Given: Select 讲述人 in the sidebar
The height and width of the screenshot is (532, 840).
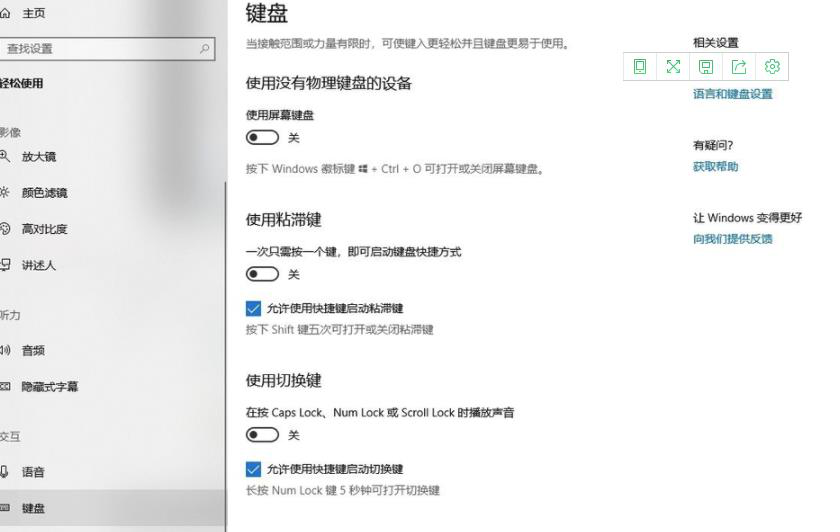Looking at the screenshot, I should pos(39,265).
